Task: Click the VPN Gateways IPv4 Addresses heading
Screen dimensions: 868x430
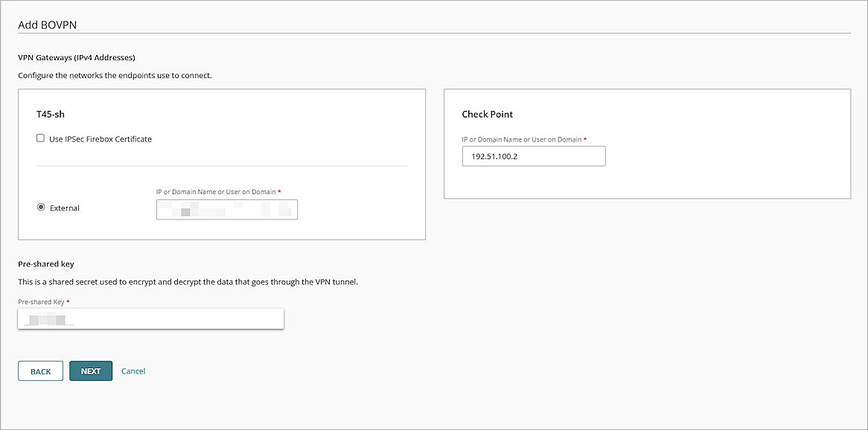Action: [76, 57]
